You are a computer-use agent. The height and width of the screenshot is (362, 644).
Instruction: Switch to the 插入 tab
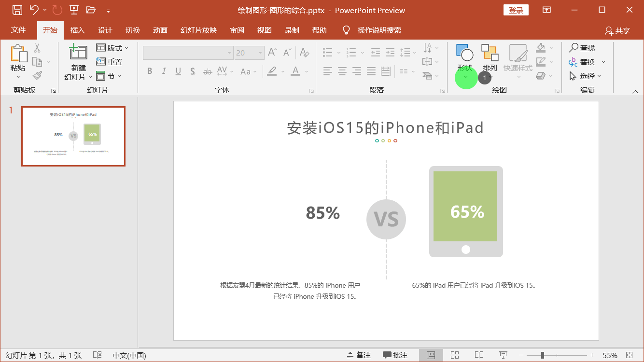click(x=77, y=30)
